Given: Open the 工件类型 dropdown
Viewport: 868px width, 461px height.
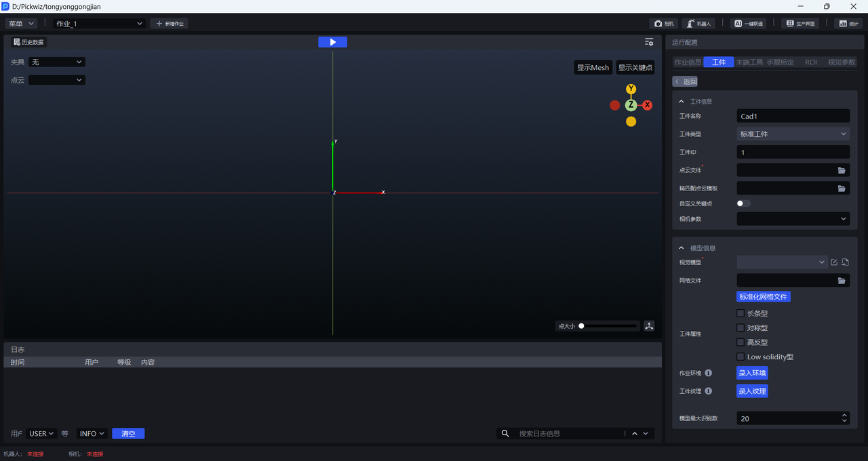Looking at the screenshot, I should click(793, 134).
